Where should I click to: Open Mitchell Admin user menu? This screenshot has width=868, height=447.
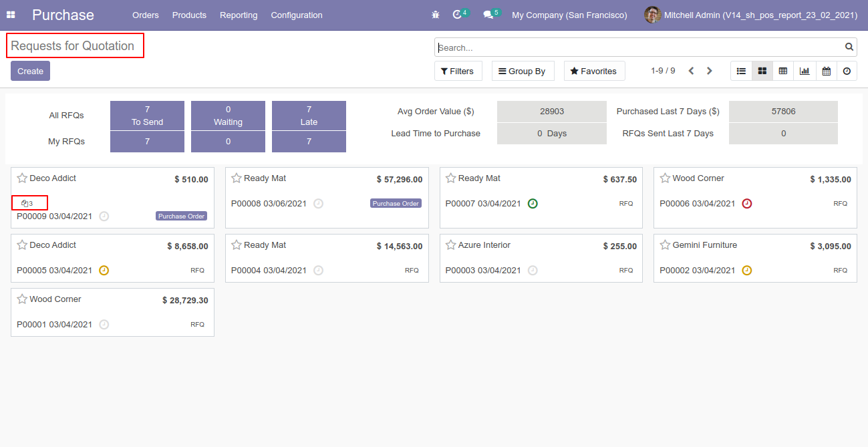752,15
